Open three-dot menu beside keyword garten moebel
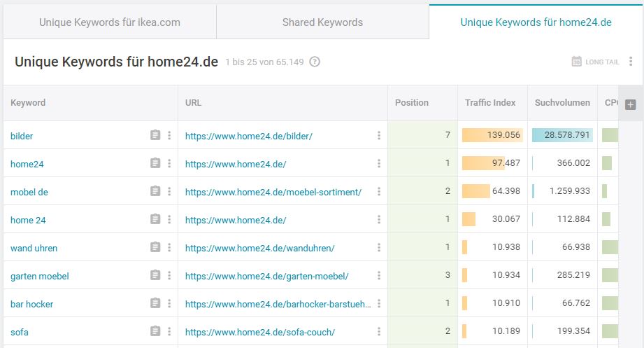This screenshot has width=644, height=348. 169,275
